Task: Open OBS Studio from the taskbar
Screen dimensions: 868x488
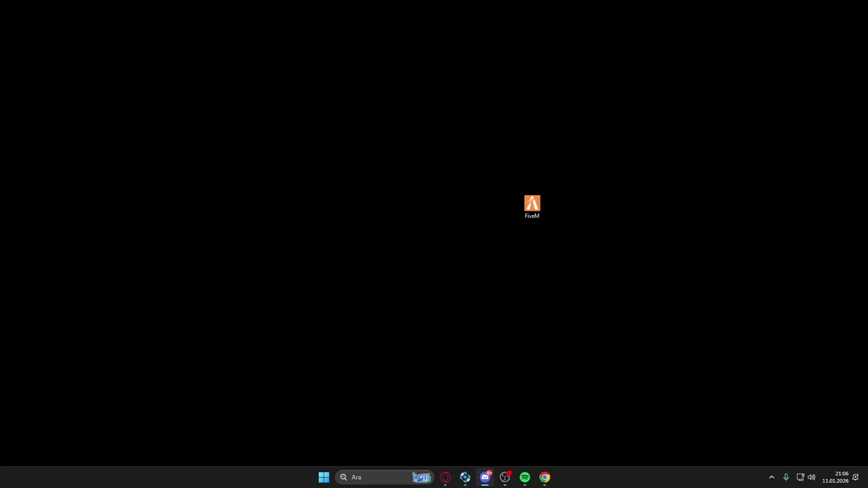Action: click(x=505, y=477)
